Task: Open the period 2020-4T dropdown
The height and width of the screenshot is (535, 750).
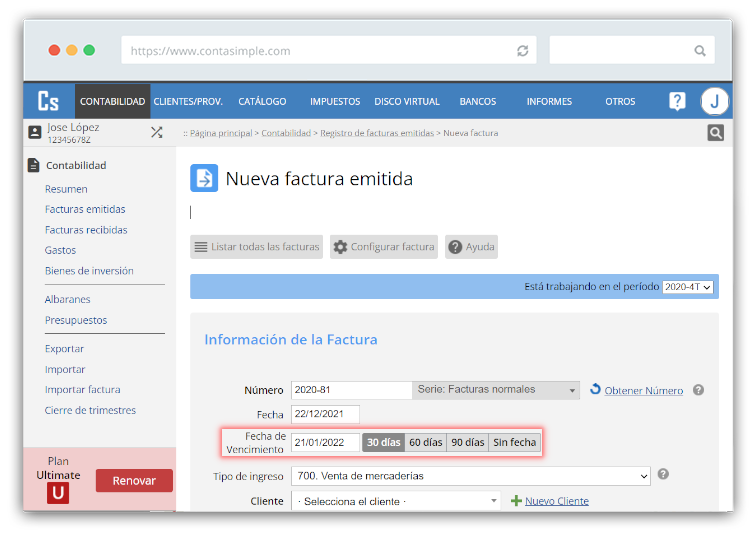Action: (688, 286)
